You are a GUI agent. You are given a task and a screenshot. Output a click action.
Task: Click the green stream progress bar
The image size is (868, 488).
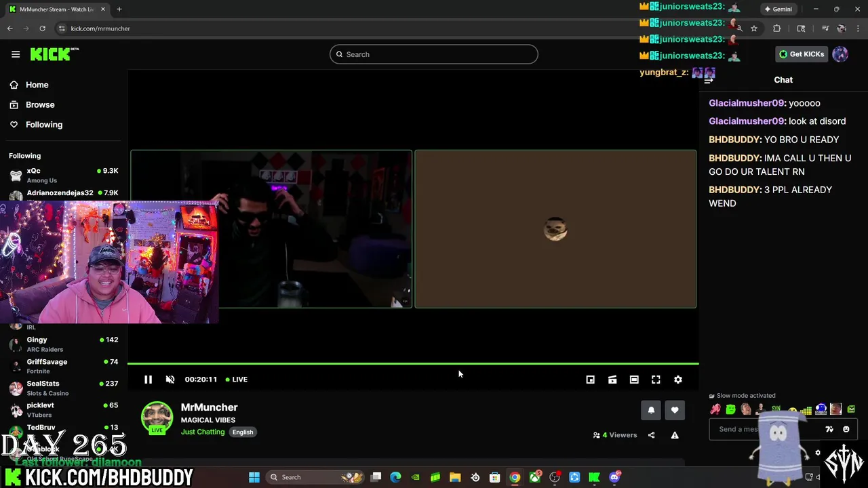point(413,364)
